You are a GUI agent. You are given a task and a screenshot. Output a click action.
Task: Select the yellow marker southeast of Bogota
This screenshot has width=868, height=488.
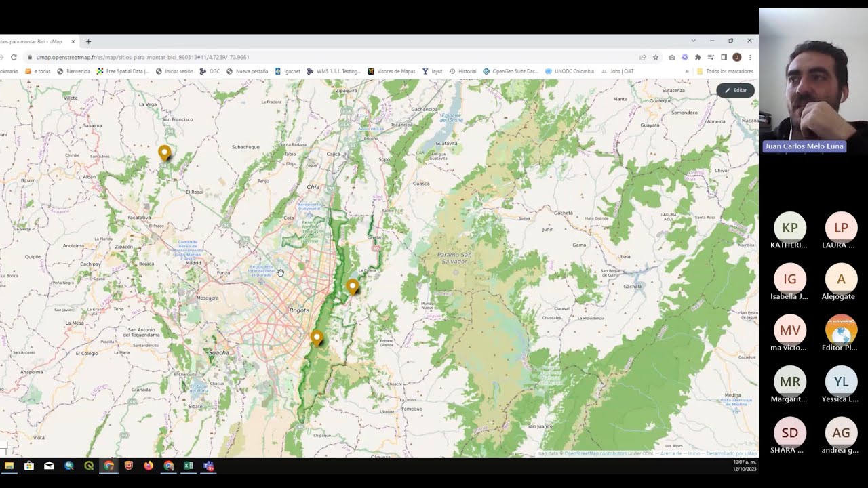coord(317,338)
